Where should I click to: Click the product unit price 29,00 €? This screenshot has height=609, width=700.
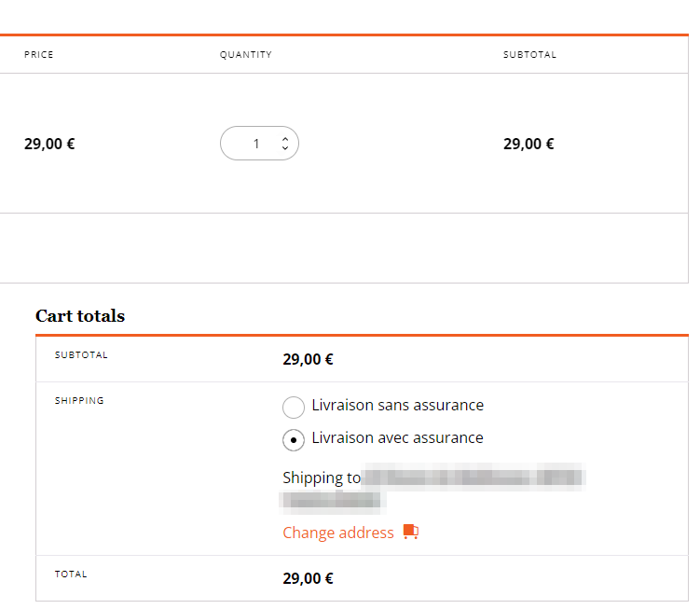click(49, 144)
